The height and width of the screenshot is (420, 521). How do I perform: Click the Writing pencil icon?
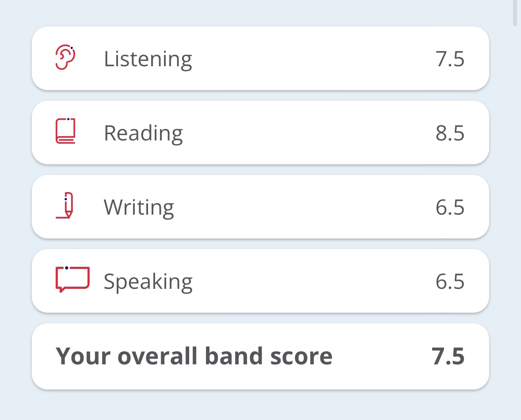[65, 205]
